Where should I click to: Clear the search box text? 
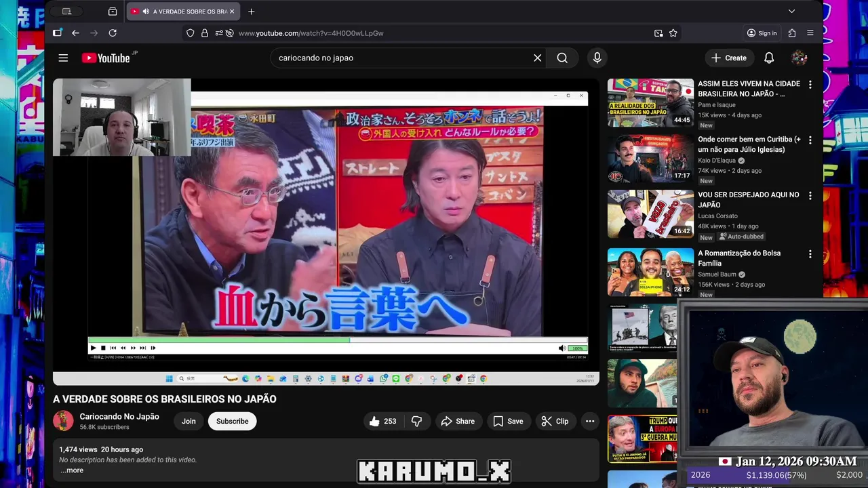tap(538, 58)
